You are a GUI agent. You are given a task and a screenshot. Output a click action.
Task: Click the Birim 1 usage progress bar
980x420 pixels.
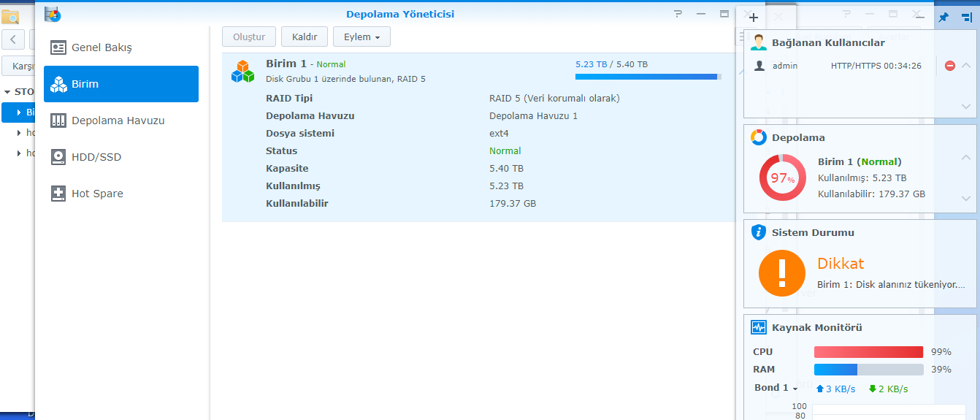pos(648,76)
